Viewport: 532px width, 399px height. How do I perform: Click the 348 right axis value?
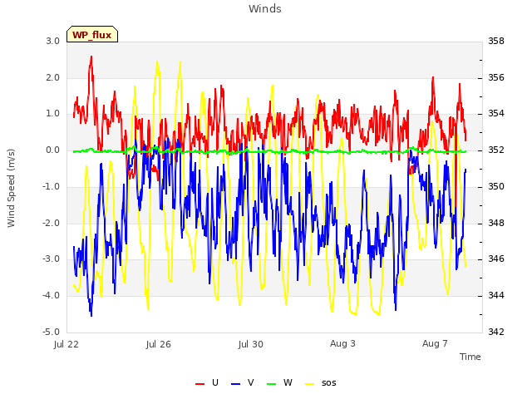(496, 223)
